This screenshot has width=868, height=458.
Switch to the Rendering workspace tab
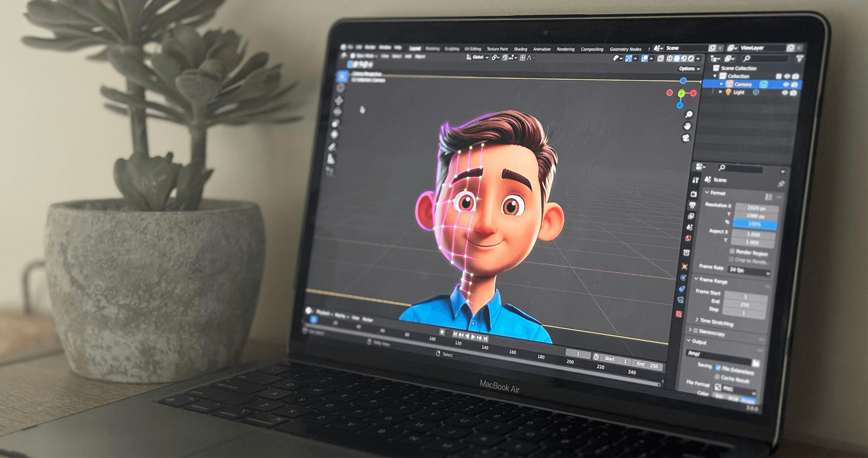click(565, 49)
